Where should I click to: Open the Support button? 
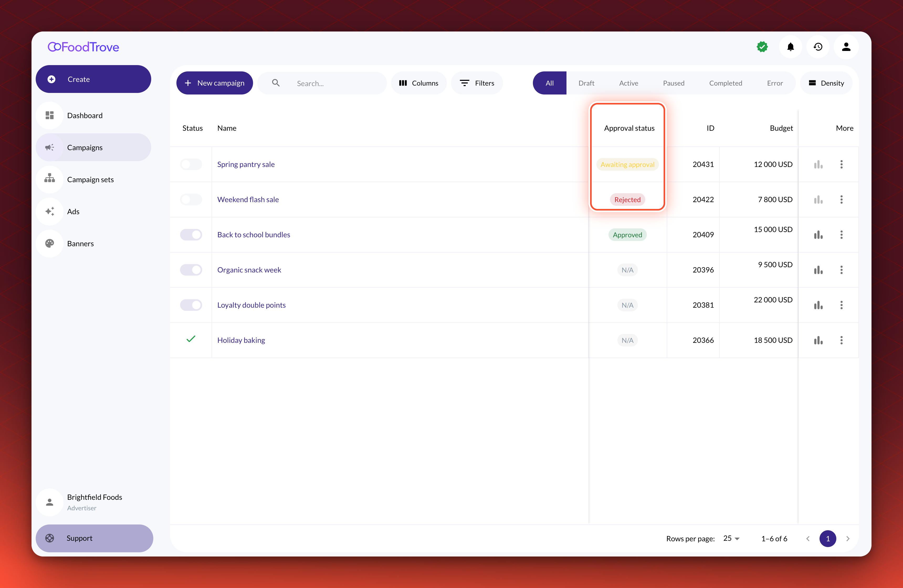click(94, 538)
